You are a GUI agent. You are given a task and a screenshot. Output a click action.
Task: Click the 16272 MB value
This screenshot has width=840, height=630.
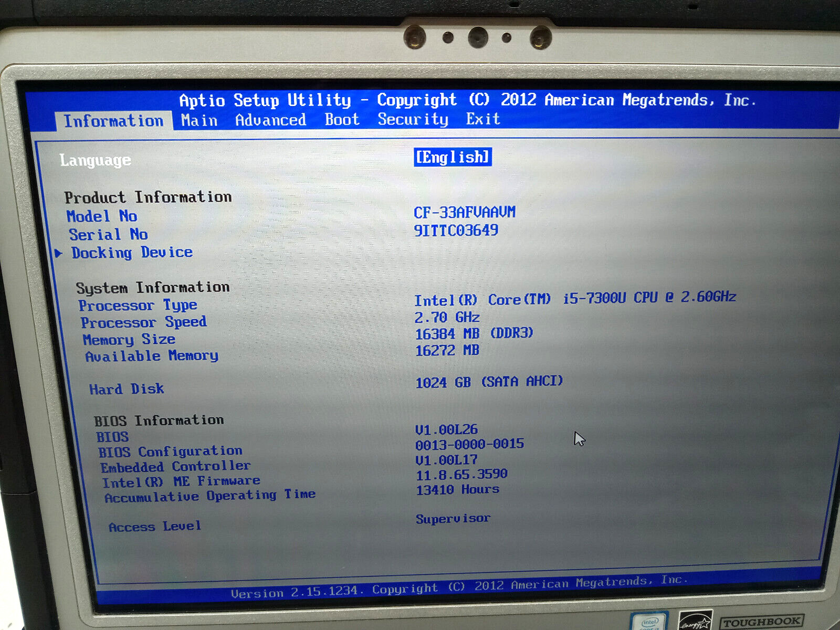(447, 350)
